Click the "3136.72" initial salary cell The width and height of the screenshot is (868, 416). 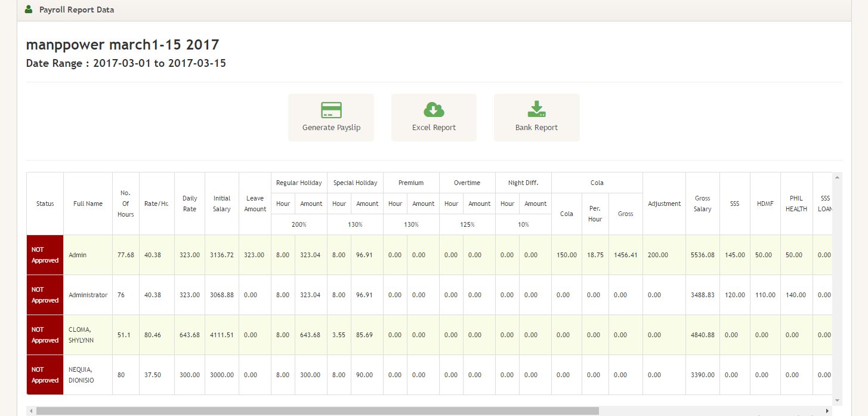click(x=222, y=255)
